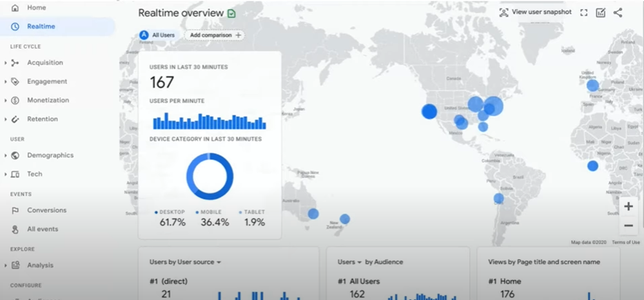Click View user snapshot button

(535, 12)
